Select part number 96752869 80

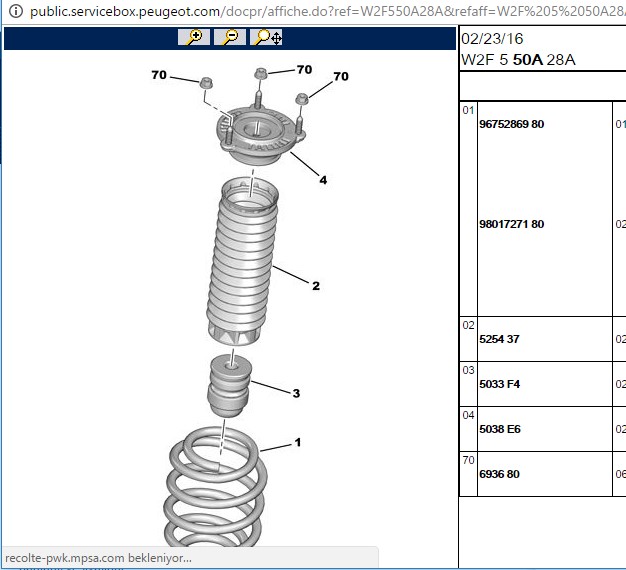click(511, 124)
